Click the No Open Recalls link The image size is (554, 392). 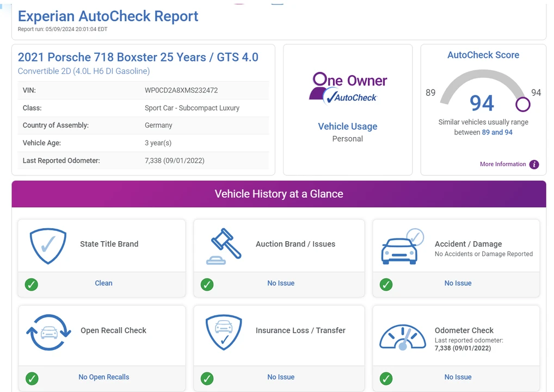click(x=104, y=377)
